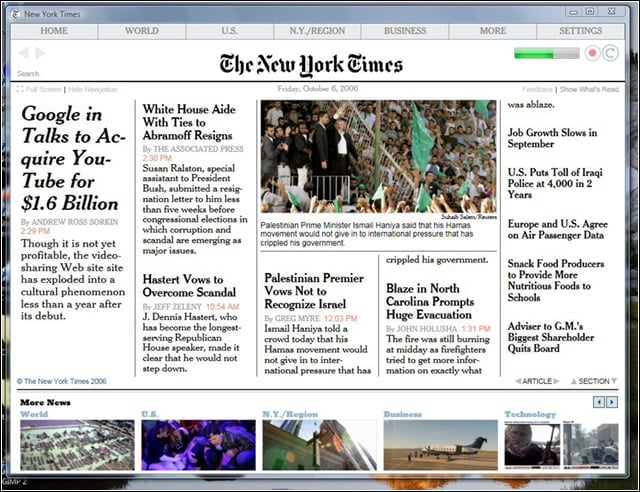Click the Hamas rally main photo
This screenshot has height=492, width=640.
tap(378, 156)
